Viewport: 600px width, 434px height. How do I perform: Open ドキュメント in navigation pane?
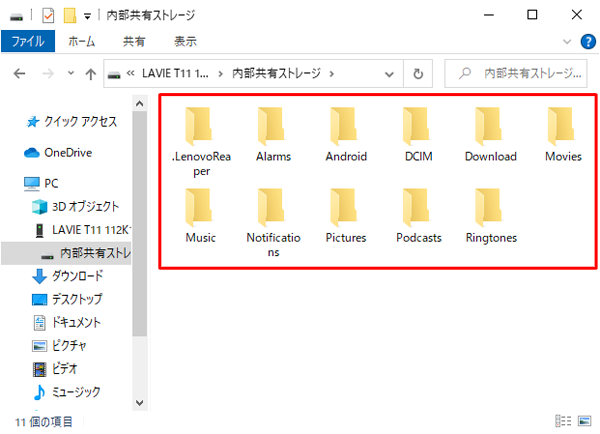(67, 322)
